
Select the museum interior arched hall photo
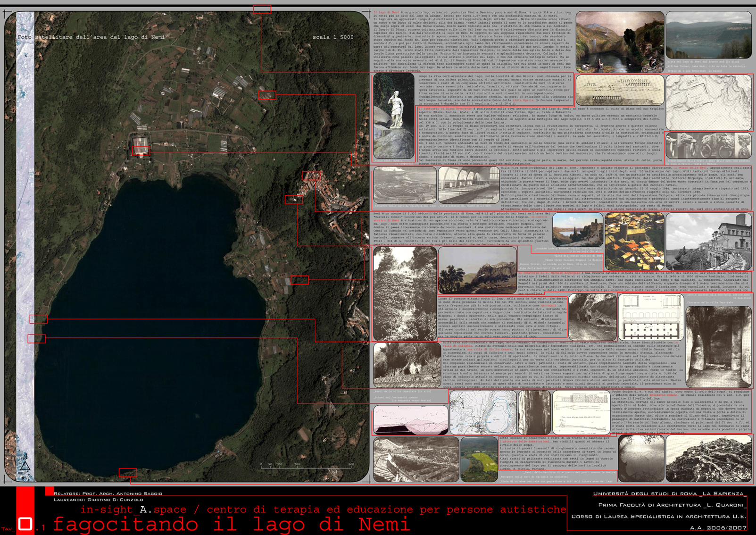click(x=468, y=185)
